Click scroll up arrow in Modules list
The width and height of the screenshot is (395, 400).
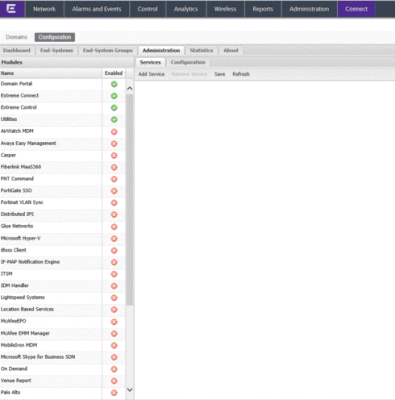click(x=130, y=88)
